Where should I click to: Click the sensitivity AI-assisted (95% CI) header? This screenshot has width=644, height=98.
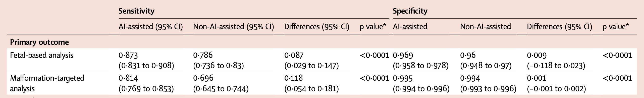coord(151,26)
